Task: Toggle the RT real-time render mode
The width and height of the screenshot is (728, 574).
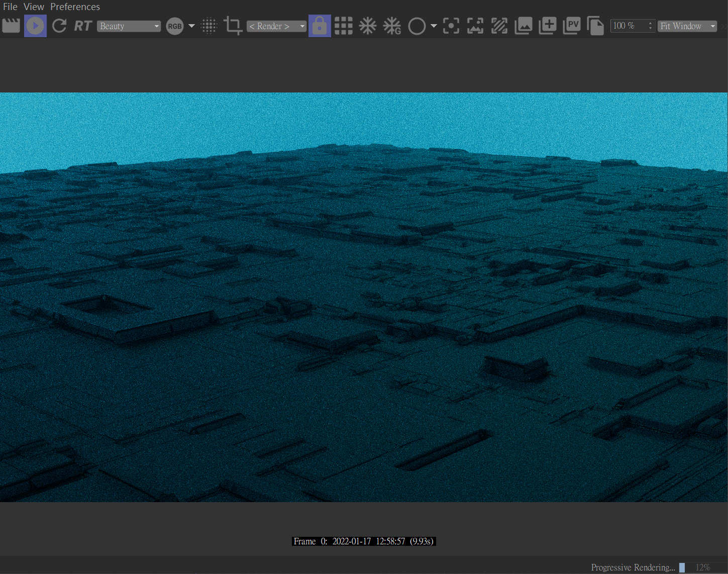Action: pyautogui.click(x=83, y=26)
